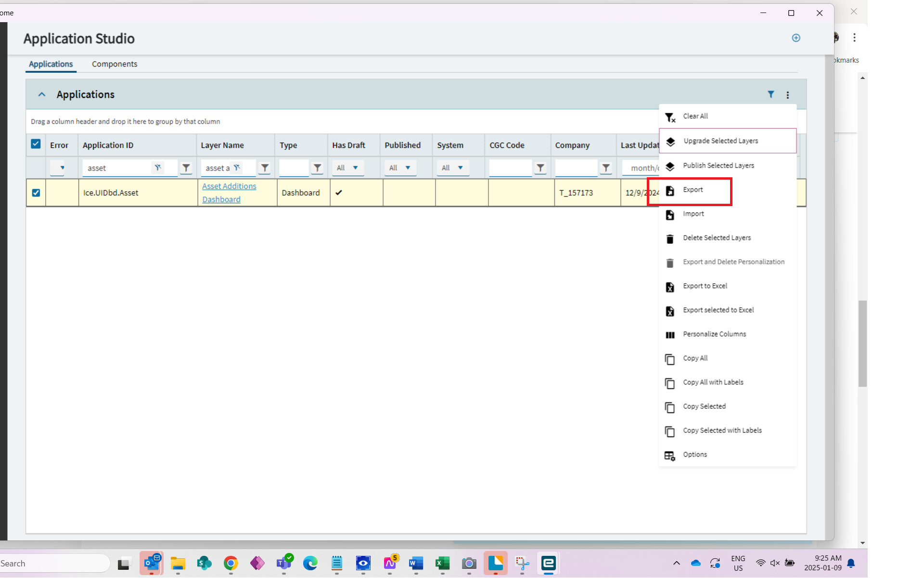Select Export from the overflow menu
This screenshot has height=578, width=924.
pyautogui.click(x=693, y=190)
